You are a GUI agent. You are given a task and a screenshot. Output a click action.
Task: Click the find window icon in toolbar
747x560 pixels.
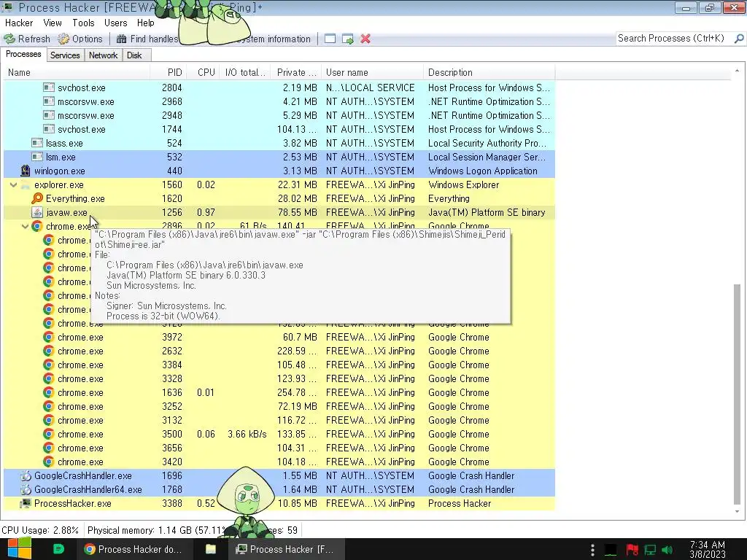click(330, 39)
